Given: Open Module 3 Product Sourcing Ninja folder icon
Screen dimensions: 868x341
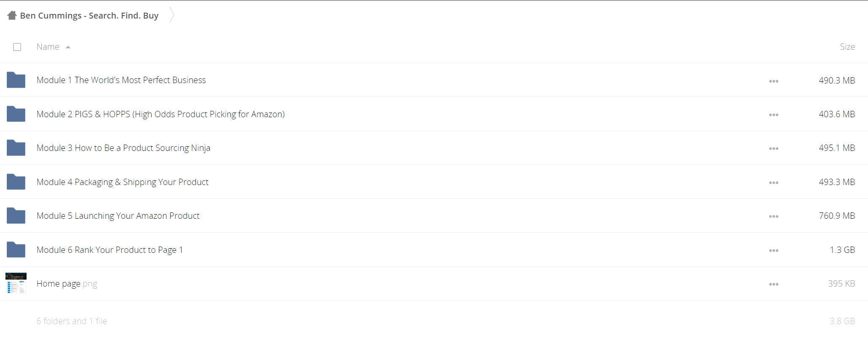Looking at the screenshot, I should [16, 148].
